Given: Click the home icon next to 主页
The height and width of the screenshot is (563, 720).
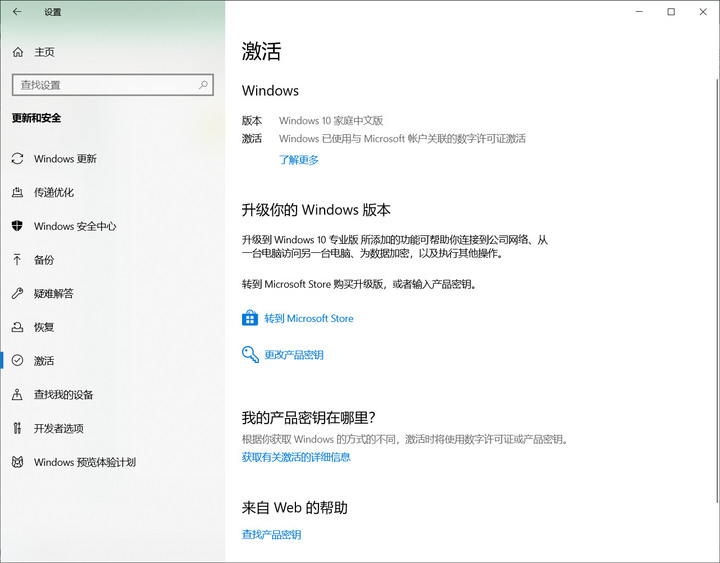Looking at the screenshot, I should (17, 52).
